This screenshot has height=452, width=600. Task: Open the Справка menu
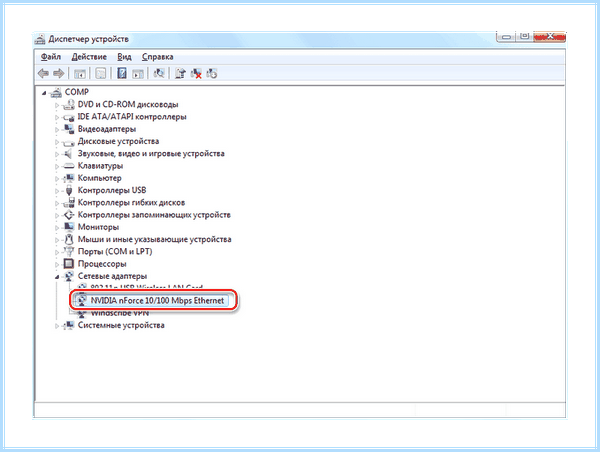pos(157,57)
